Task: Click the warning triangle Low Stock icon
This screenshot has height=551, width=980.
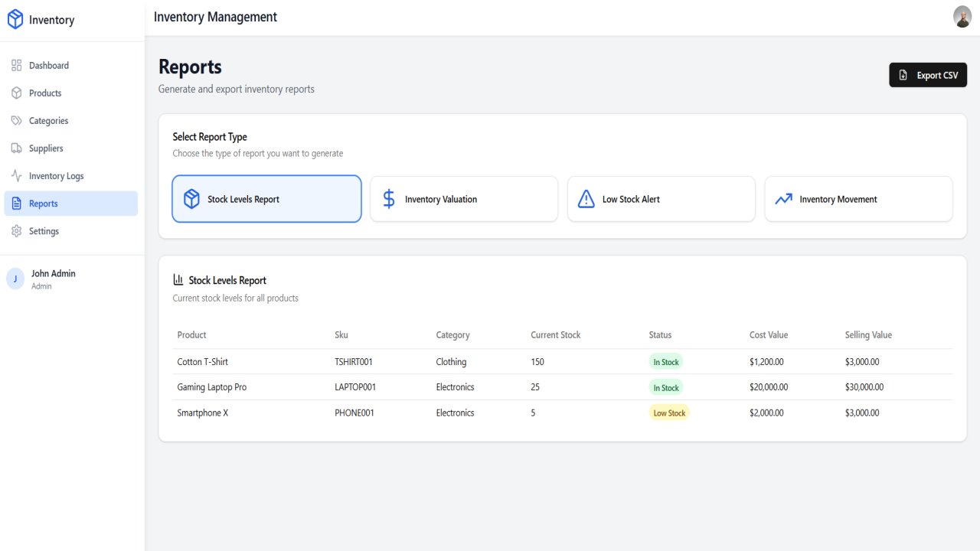Action: (586, 199)
